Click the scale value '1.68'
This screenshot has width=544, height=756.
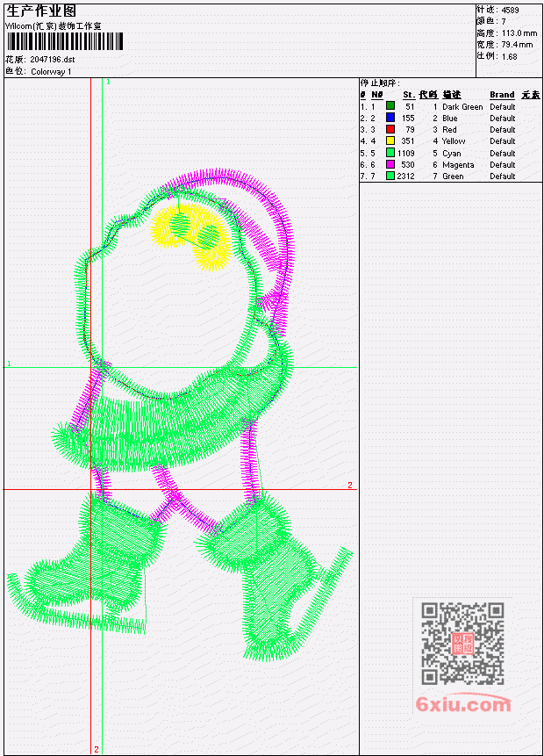tap(509, 56)
